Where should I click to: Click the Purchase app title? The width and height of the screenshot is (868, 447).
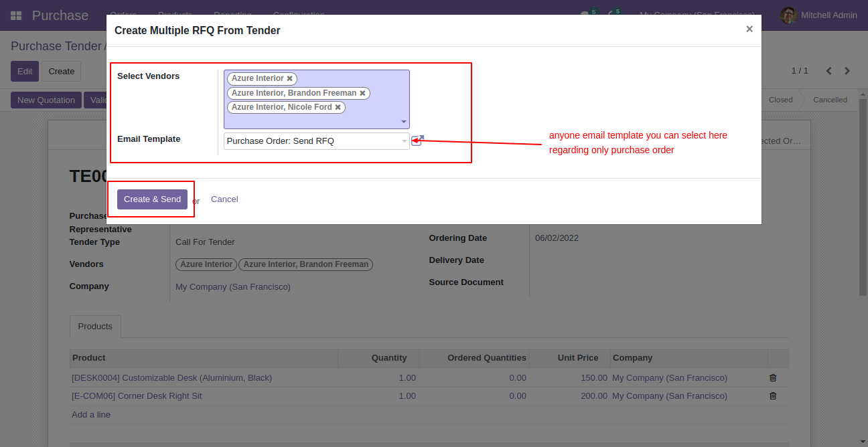(x=60, y=15)
